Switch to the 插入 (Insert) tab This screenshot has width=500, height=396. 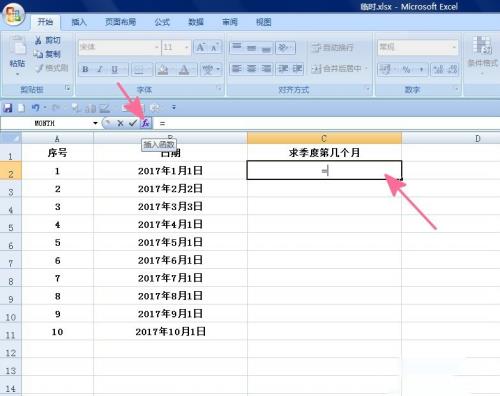click(x=79, y=22)
